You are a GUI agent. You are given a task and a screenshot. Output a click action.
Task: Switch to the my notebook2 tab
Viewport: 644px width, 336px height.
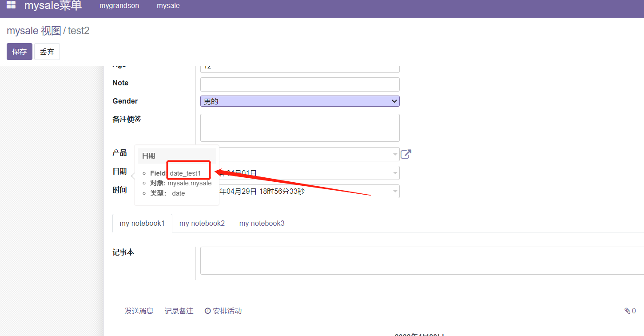202,223
